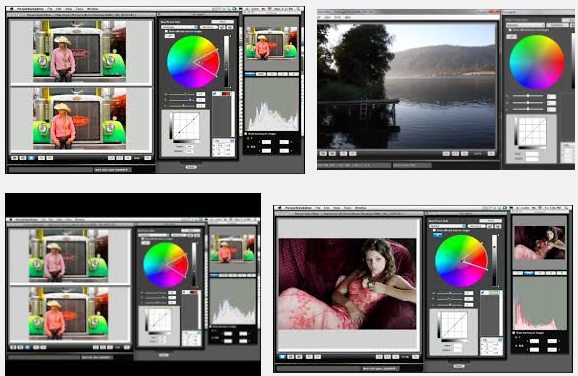The height and width of the screenshot is (376, 578).
Task: Click the rightmost zoom icon below the lake image
Action: [491, 154]
